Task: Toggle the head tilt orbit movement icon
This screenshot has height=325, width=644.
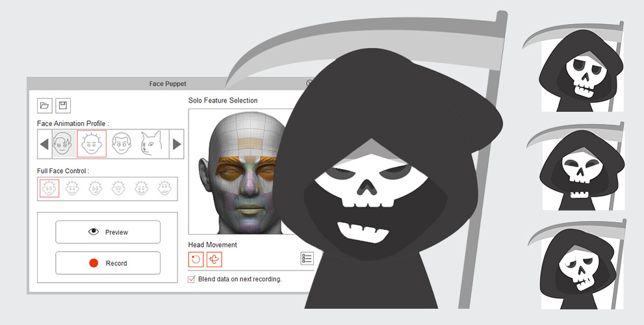Action: [214, 259]
